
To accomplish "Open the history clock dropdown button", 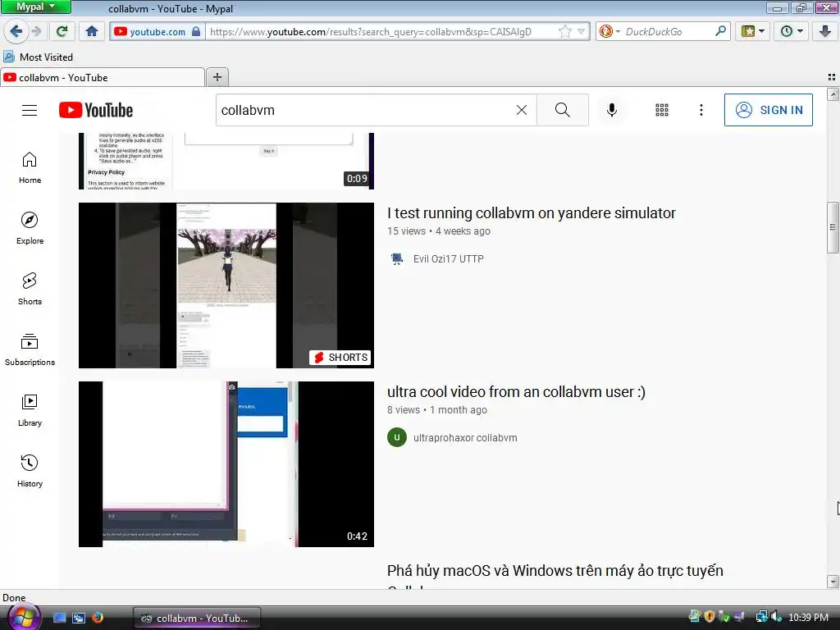I will click(x=792, y=31).
